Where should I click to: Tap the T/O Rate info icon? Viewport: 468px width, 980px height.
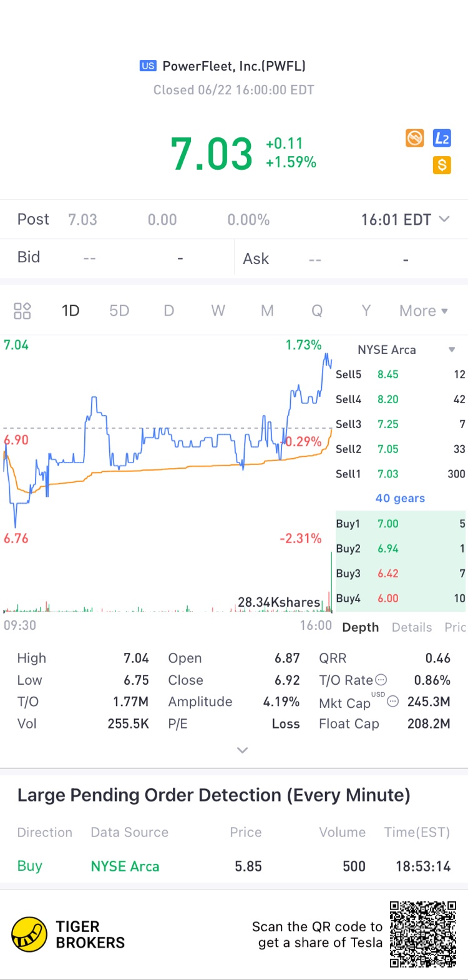click(381, 680)
